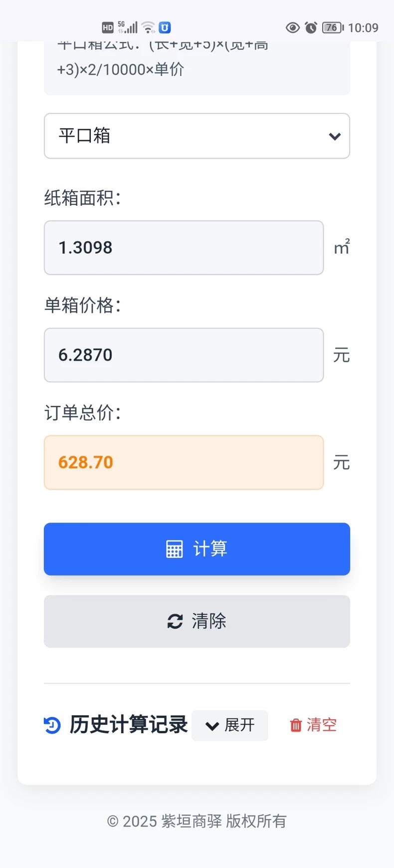
Task: Click the refresh arrows icon in the 清除 button
Action: coord(175,621)
